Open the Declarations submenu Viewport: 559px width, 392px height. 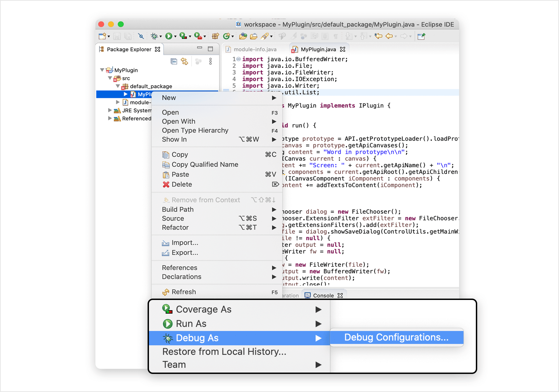point(217,277)
